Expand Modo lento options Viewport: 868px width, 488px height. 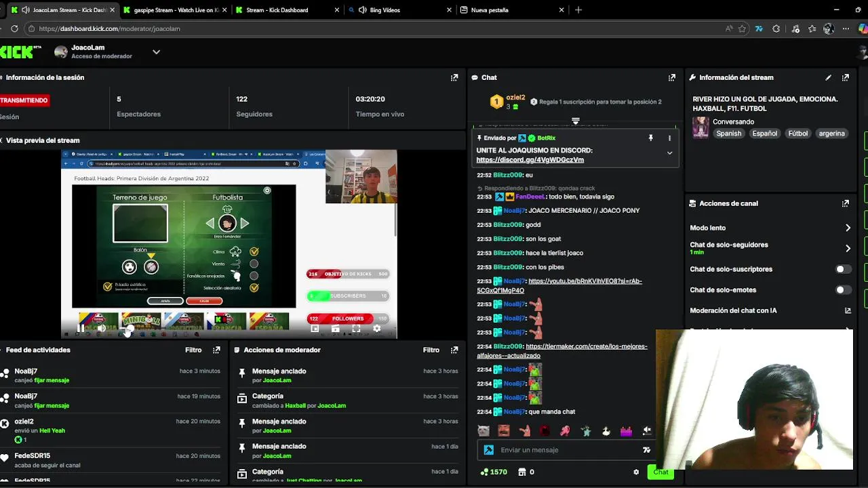tap(848, 228)
